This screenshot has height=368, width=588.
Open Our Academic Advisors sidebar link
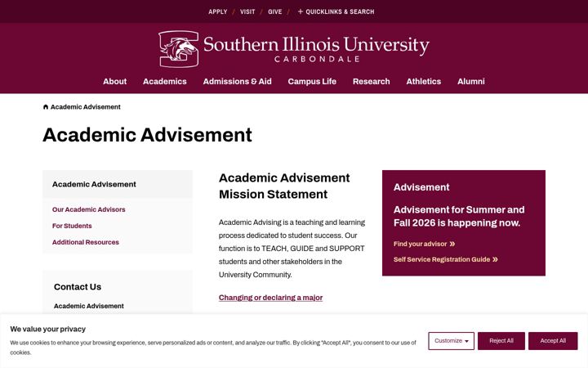[x=89, y=209]
